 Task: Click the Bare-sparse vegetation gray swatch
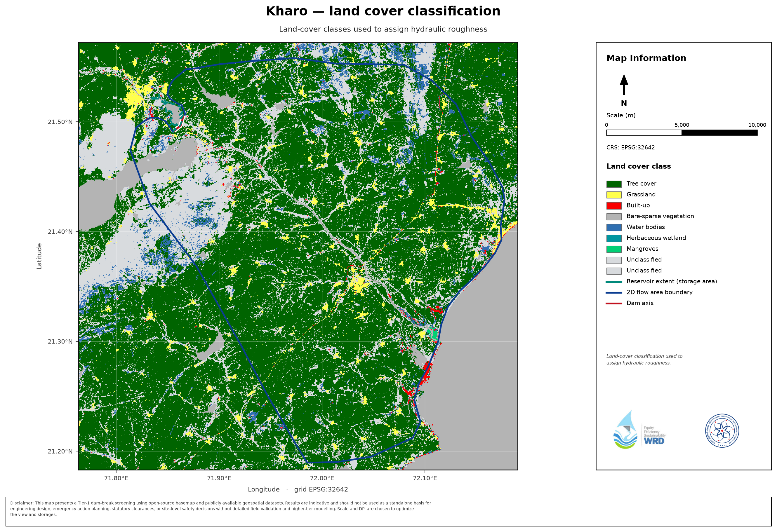[614, 217]
